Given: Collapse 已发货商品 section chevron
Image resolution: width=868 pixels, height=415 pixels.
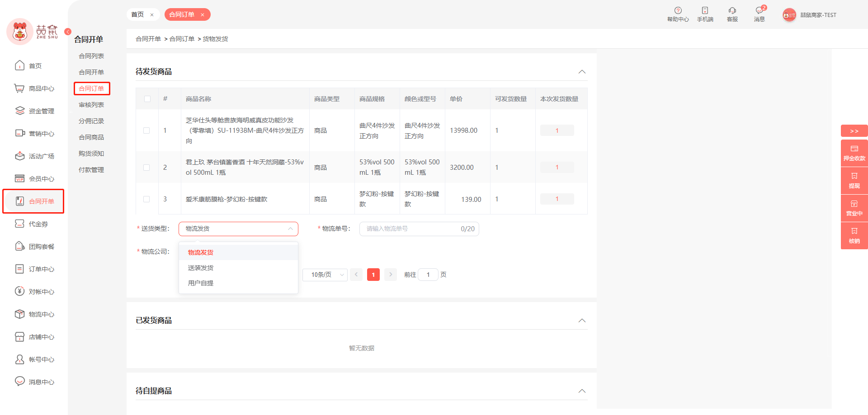Looking at the screenshot, I should point(582,321).
